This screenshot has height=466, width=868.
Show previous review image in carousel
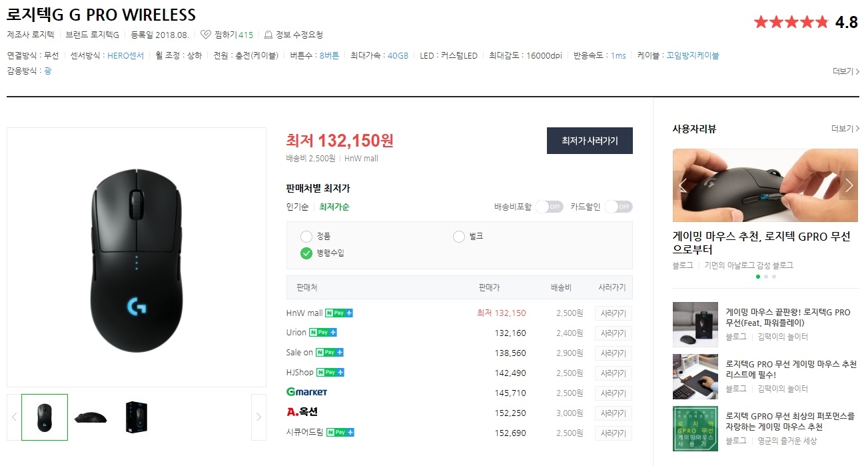pos(682,185)
